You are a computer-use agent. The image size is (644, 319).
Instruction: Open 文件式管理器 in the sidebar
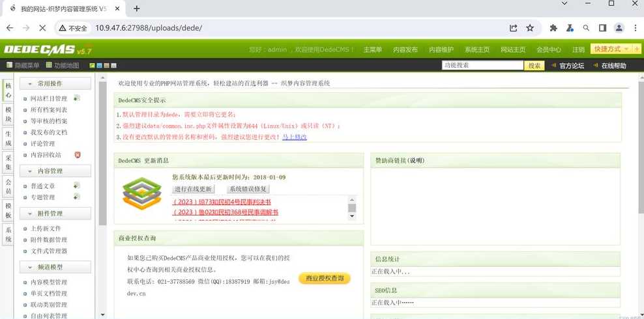coord(49,251)
